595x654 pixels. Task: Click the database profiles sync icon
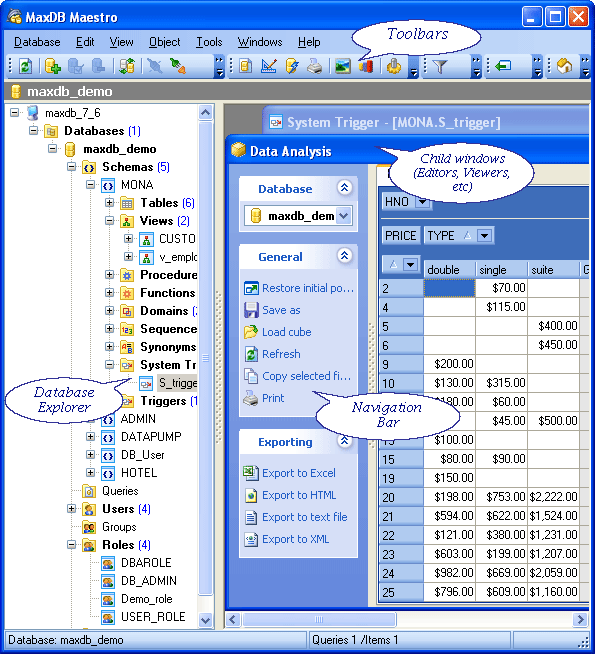click(x=127, y=66)
